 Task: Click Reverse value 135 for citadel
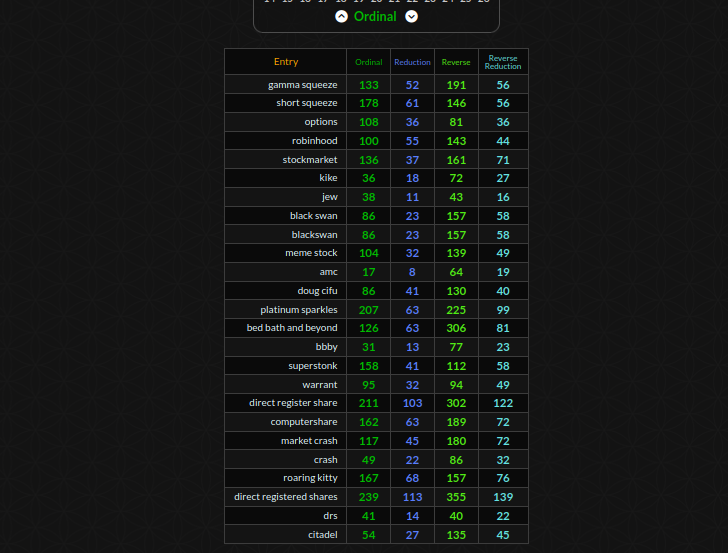(x=456, y=535)
